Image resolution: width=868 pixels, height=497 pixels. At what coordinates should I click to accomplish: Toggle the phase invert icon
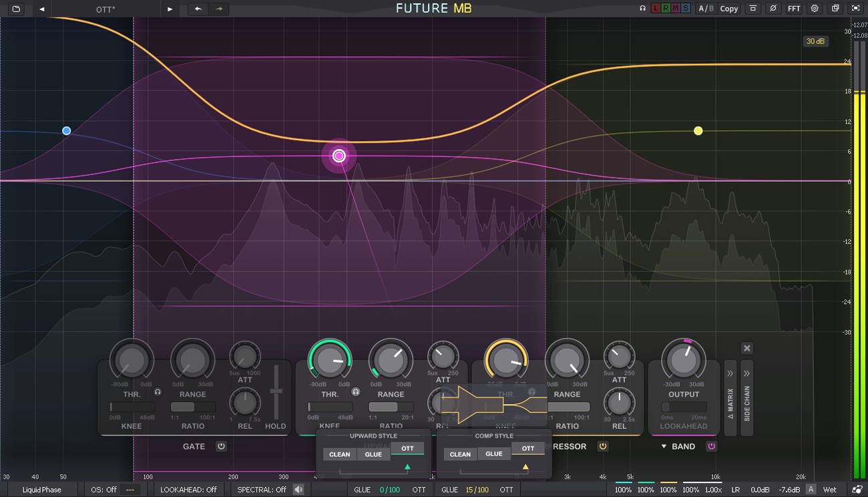pyautogui.click(x=773, y=9)
